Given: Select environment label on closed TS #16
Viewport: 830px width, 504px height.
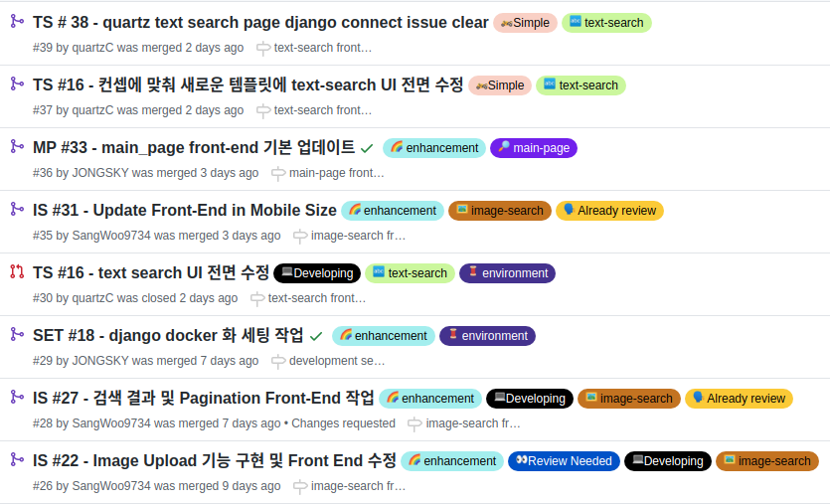Looking at the screenshot, I should pos(507,273).
